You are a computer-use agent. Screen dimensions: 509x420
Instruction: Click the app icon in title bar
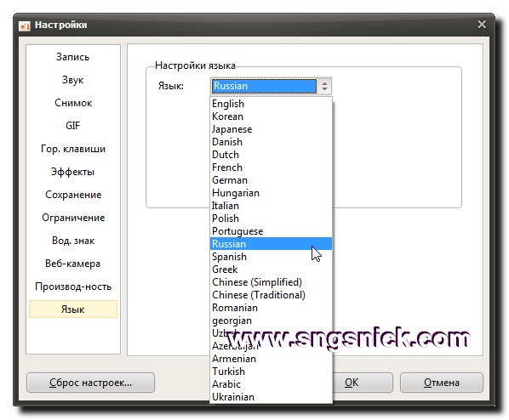[25, 26]
